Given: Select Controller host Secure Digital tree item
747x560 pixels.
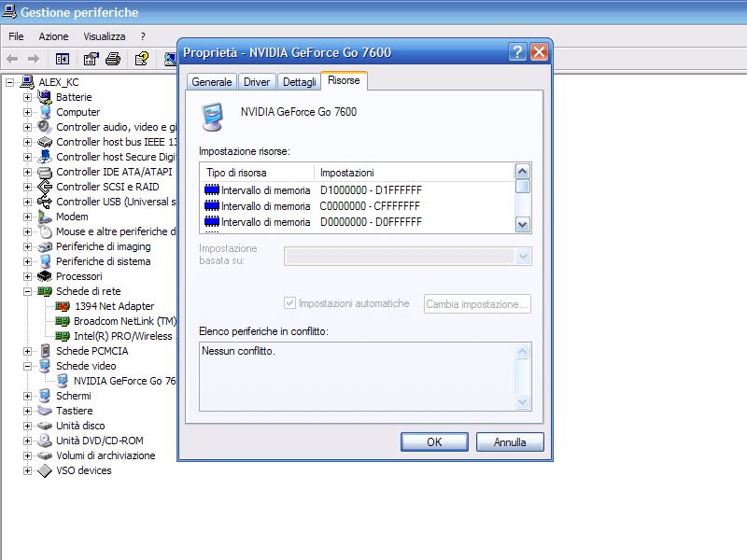Looking at the screenshot, I should click(x=116, y=157).
